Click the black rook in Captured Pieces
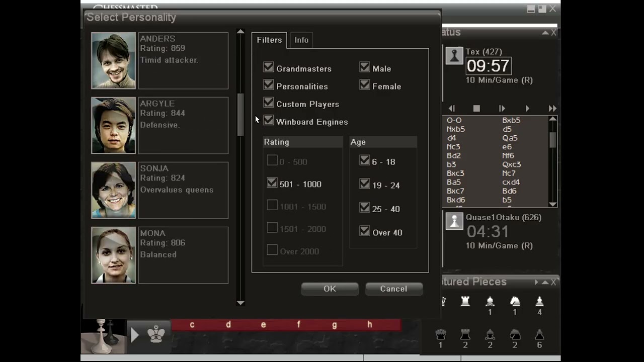 [x=465, y=334]
